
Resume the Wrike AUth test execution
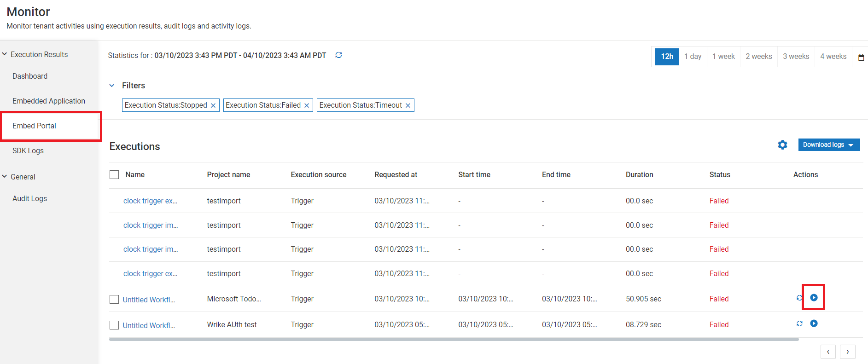point(814,324)
